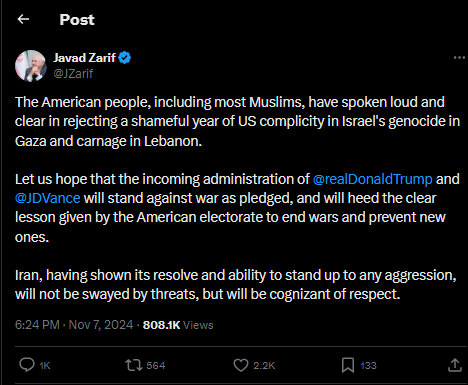This screenshot has height=385, width=468.
Task: Click the 133 bookmarks count
Action: tap(368, 366)
